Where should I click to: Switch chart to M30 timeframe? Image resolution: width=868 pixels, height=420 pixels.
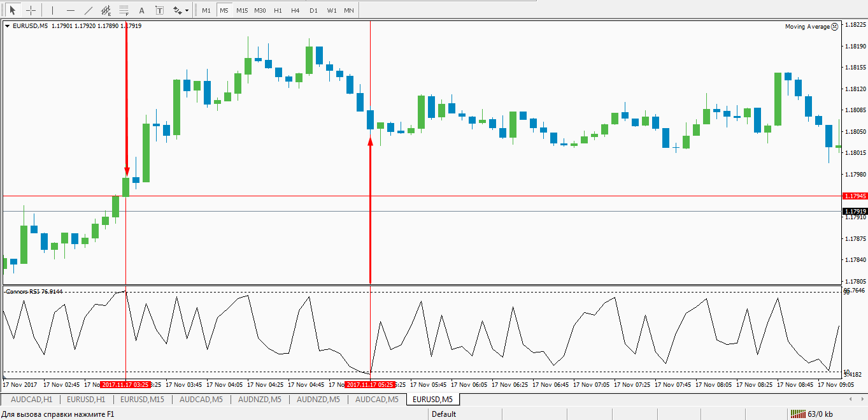coord(260,10)
